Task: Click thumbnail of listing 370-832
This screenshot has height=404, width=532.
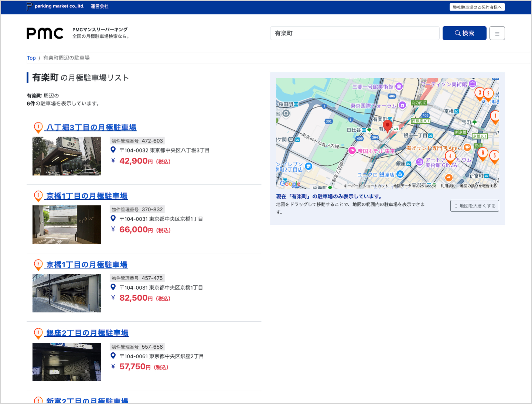Action: (x=66, y=225)
